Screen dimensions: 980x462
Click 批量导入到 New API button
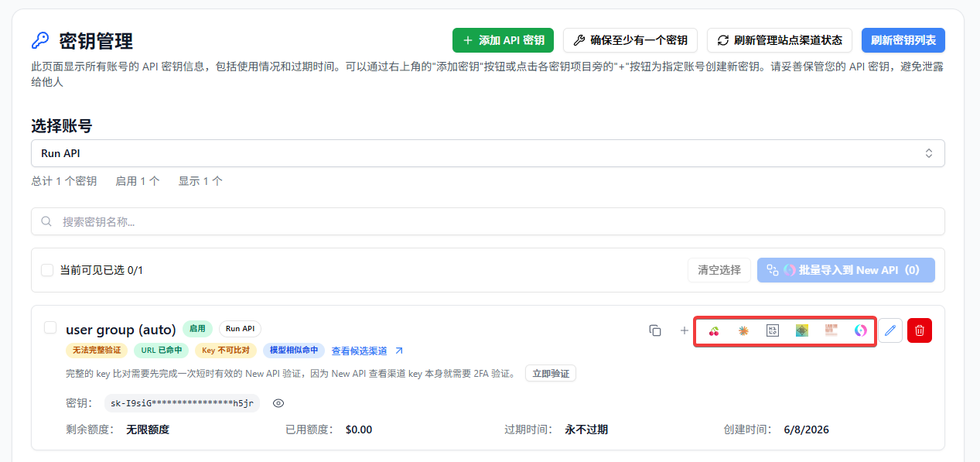coord(846,270)
